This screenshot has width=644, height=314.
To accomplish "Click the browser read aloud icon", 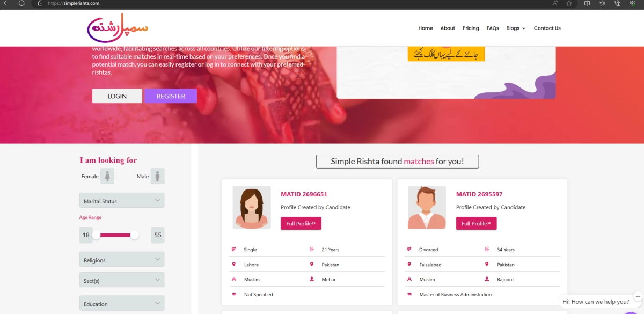I will tap(555, 3).
